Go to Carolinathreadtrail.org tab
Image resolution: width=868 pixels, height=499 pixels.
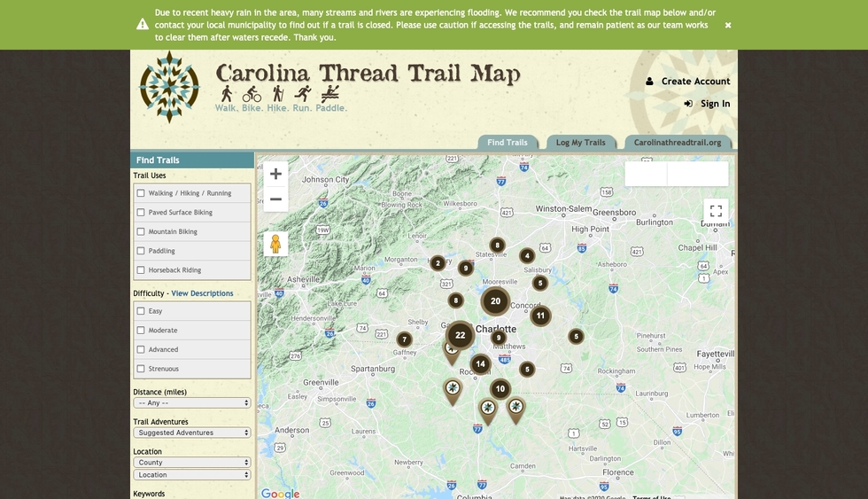pos(678,143)
